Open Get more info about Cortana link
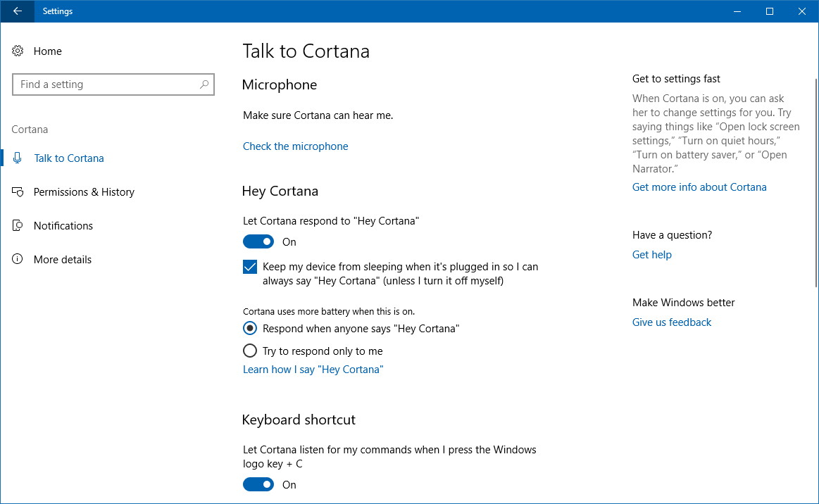819x504 pixels. pos(699,187)
